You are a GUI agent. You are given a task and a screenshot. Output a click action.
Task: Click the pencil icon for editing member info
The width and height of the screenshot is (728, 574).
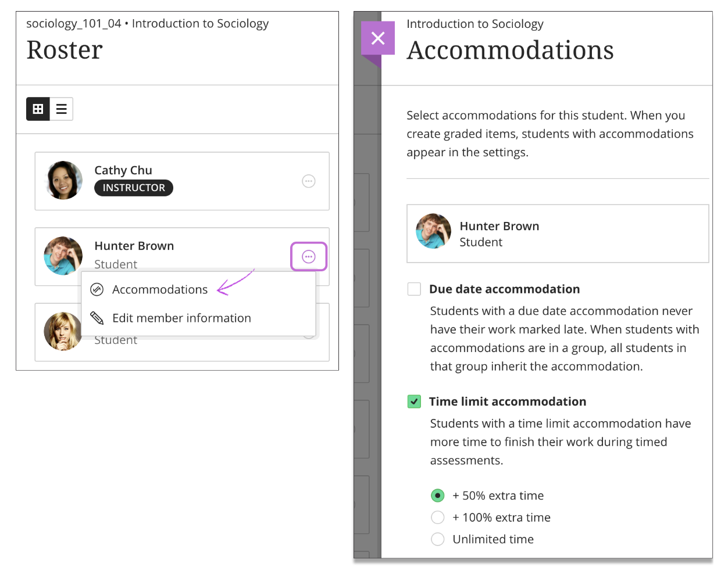coord(97,318)
